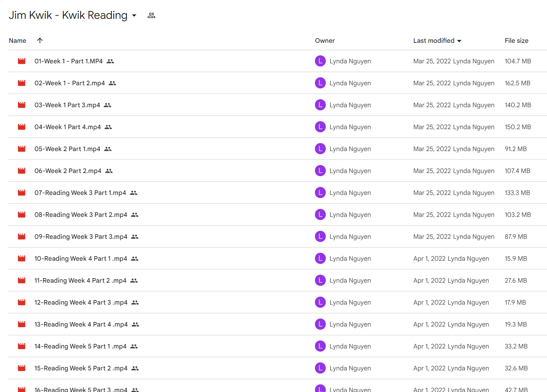Click the Name column header

coord(17,40)
